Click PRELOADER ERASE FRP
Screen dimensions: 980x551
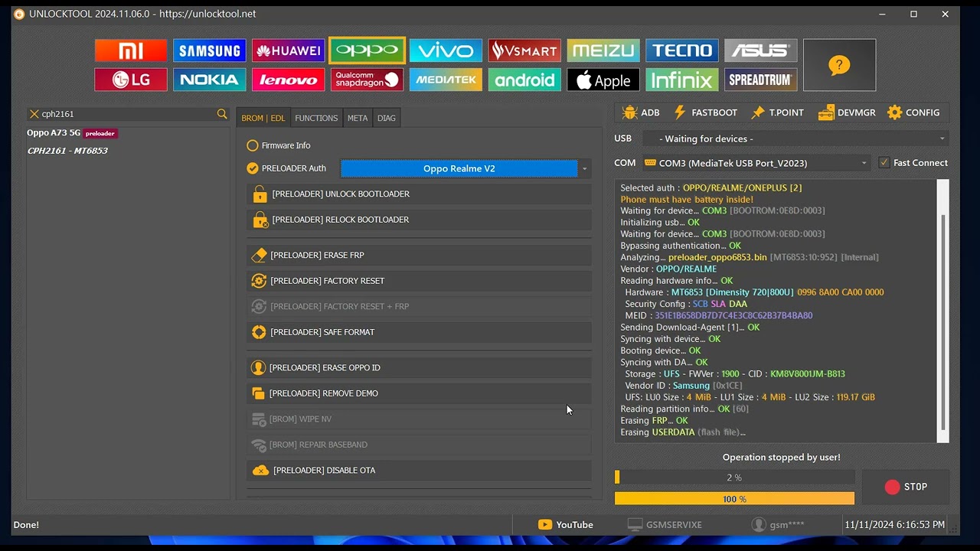419,256
